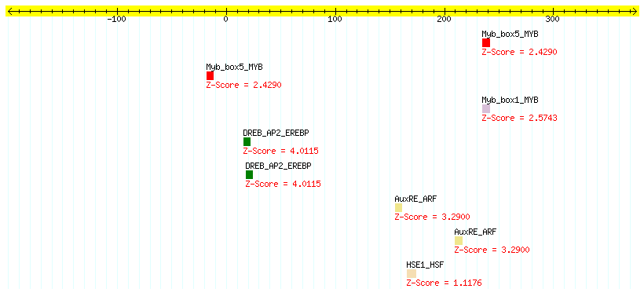Select the red Myb_box5_MYB box above Myb_box1_MYB
Image resolution: width=644 pixels, height=296 pixels.
[486, 42]
